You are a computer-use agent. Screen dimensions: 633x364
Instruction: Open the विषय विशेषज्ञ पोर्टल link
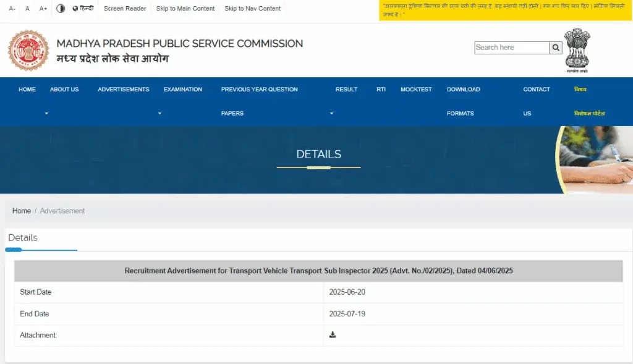pos(589,101)
